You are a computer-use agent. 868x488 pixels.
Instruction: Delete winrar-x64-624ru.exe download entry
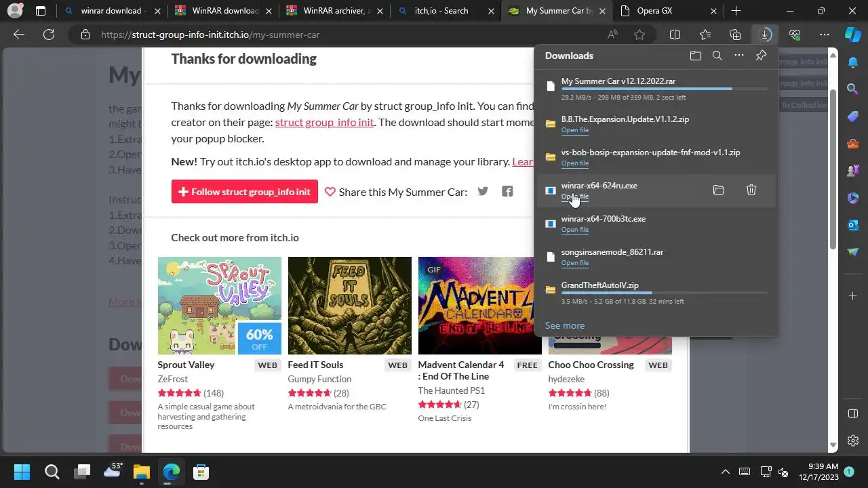tap(751, 190)
